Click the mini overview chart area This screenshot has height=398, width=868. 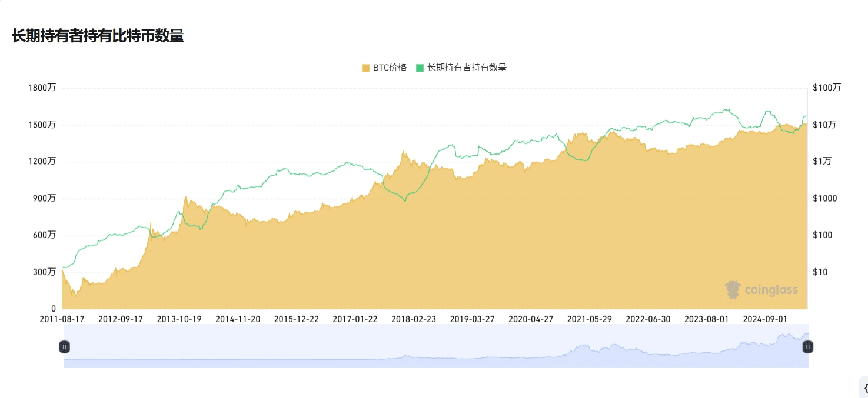click(436, 346)
